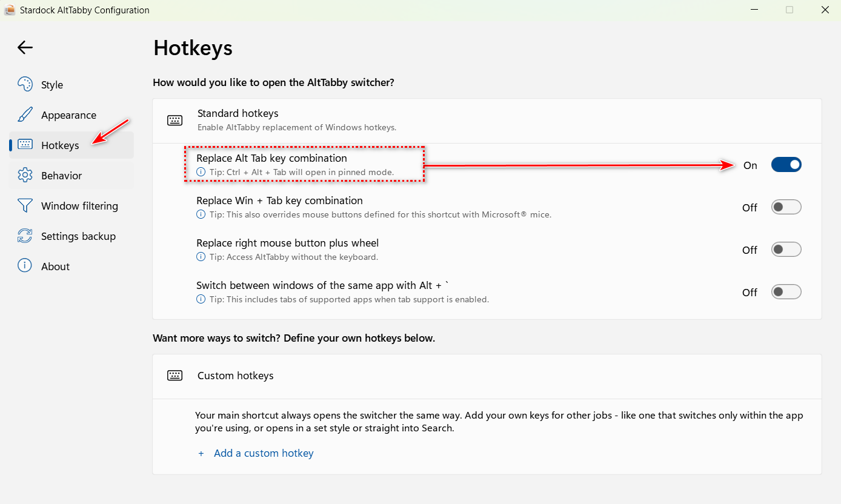This screenshot has width=841, height=504.
Task: Click the 'Replace Win + Tab key combination' label
Action: pos(279,201)
